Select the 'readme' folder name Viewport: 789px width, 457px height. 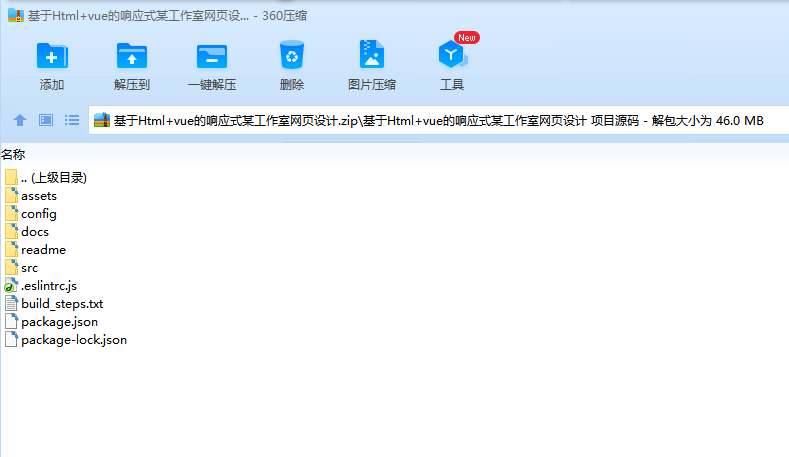tap(43, 250)
